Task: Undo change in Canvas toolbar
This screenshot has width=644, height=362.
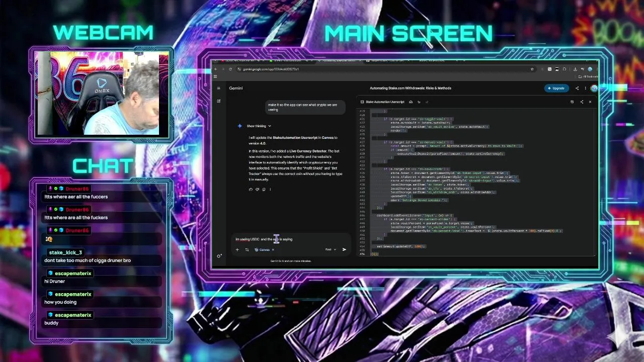Action: (419, 102)
